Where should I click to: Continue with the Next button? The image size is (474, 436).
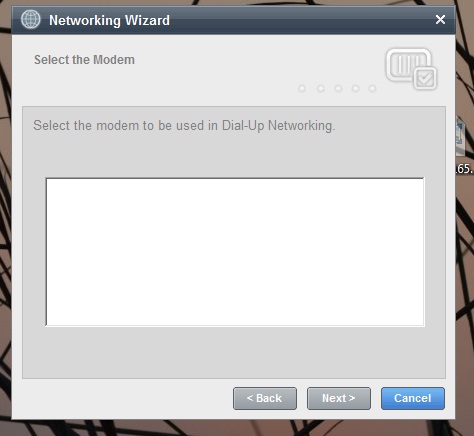click(339, 398)
